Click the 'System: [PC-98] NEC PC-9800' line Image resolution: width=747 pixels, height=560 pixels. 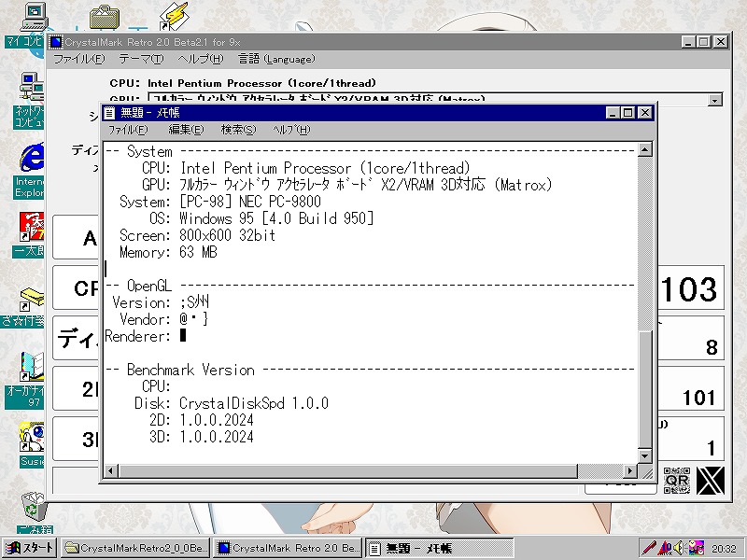[x=220, y=202]
